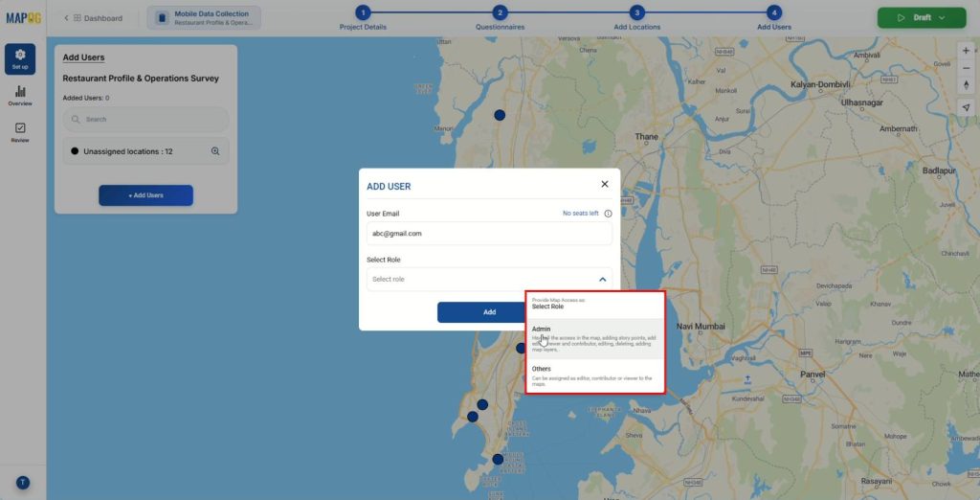Click the Navi Mumbai map label
980x500 pixels.
pyautogui.click(x=701, y=327)
